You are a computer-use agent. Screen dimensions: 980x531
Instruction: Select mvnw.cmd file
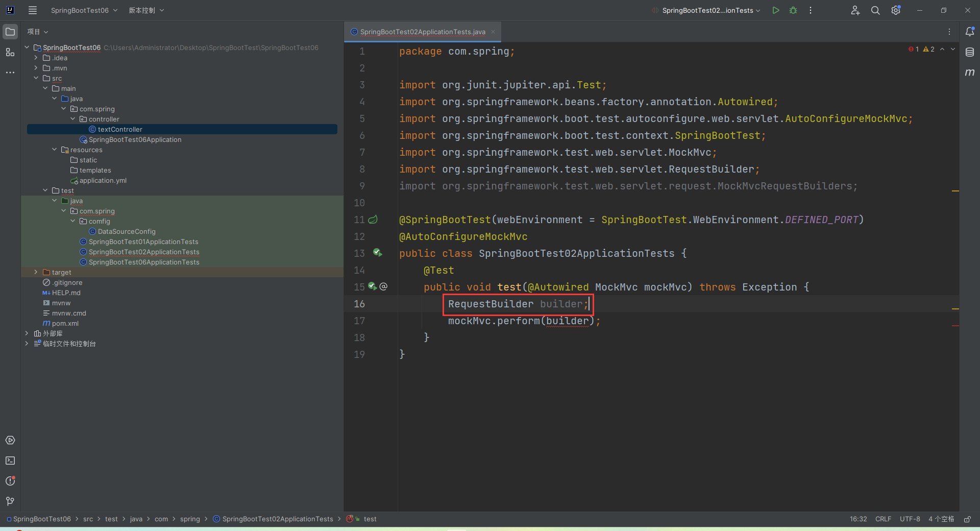point(69,313)
